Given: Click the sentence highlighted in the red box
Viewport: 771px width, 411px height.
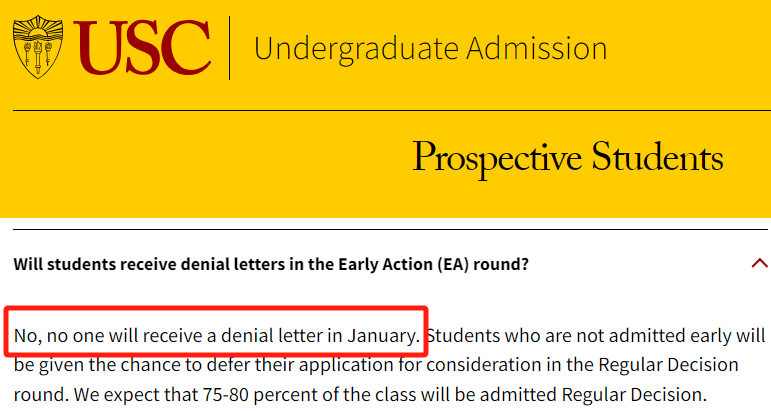Looking at the screenshot, I should [x=216, y=335].
